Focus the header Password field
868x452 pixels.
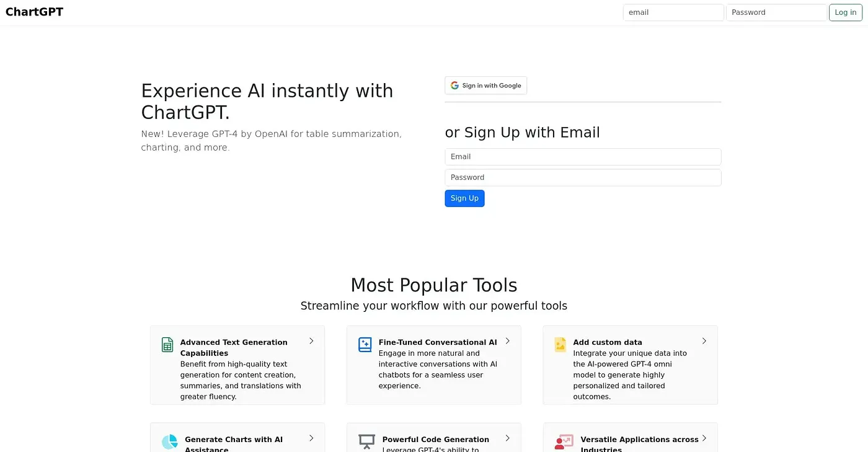(776, 12)
